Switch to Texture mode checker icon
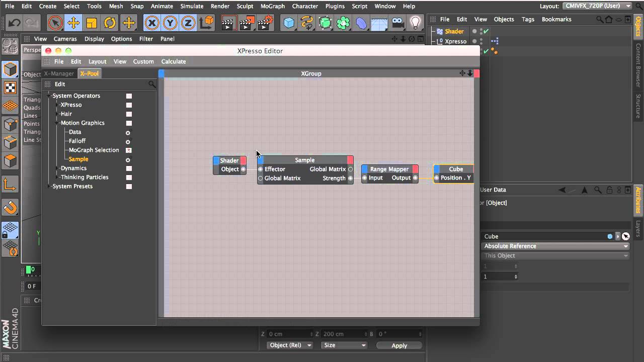The image size is (644, 362). [x=10, y=88]
